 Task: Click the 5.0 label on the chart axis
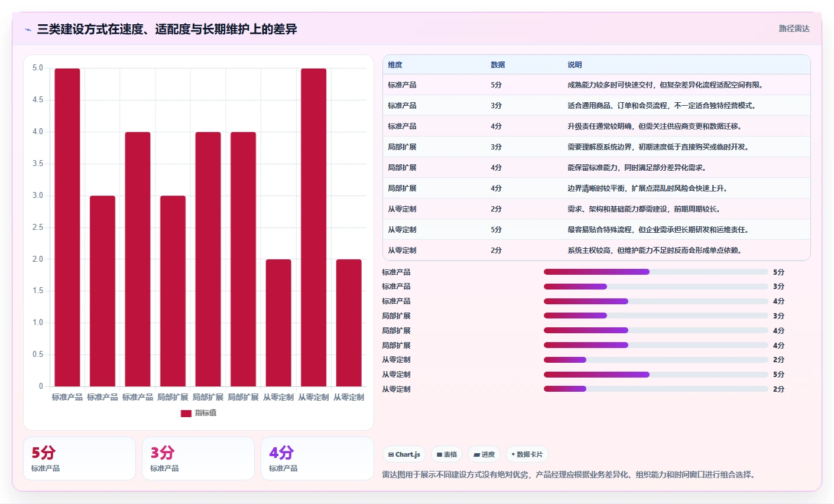pyautogui.click(x=38, y=68)
